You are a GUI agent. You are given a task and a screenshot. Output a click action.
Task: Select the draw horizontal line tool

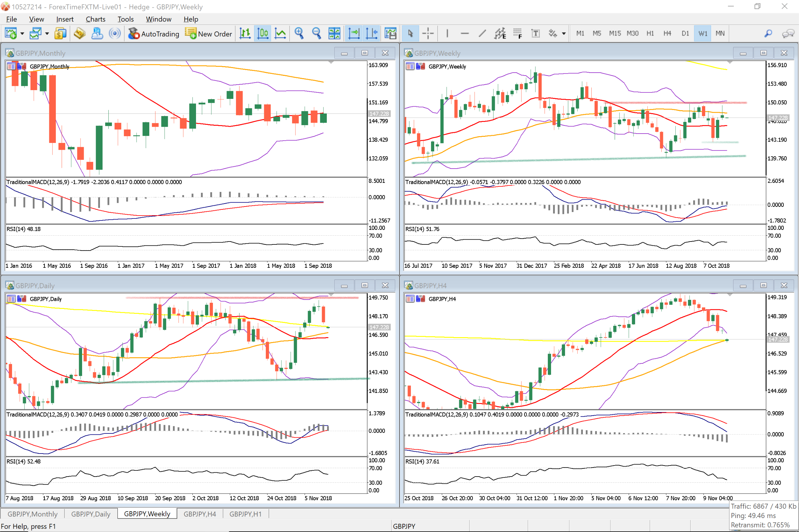click(x=464, y=33)
